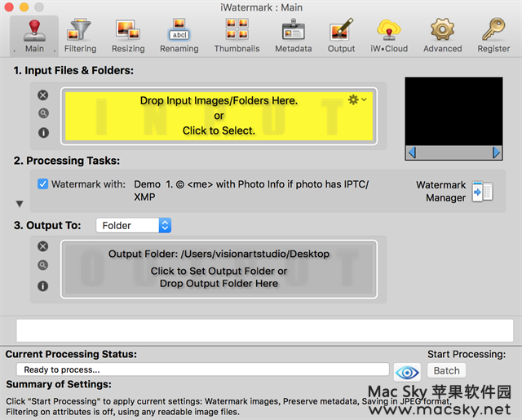The height and width of the screenshot is (420, 522).
Task: Open the Renaming toolbar tab
Action: [179, 36]
